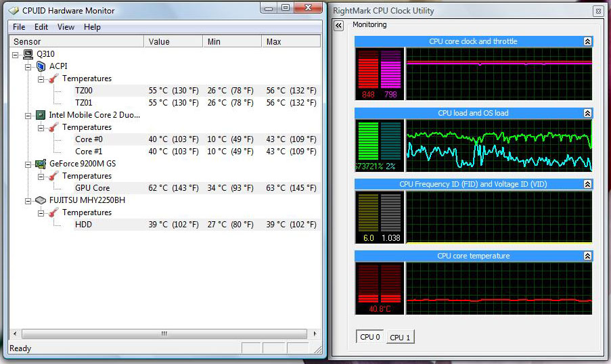Click the ACPI shield icon

[x=41, y=66]
